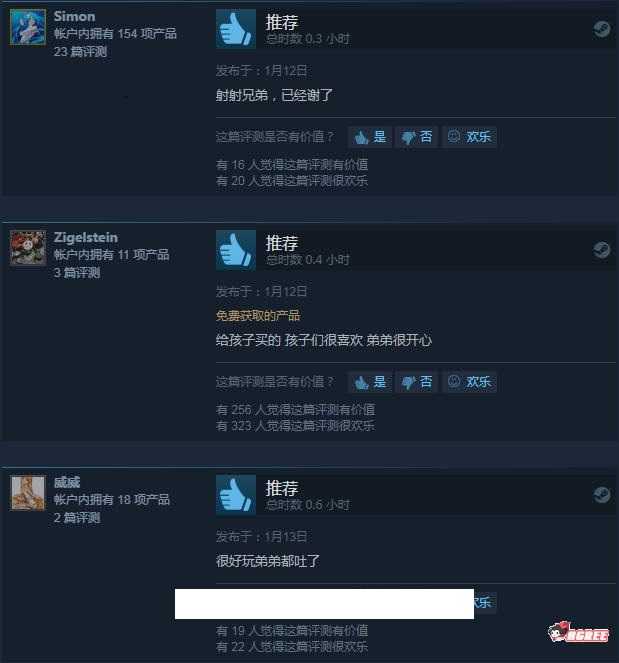Vote 是 on Zigelstein's review
The image size is (619, 663).
tap(370, 382)
